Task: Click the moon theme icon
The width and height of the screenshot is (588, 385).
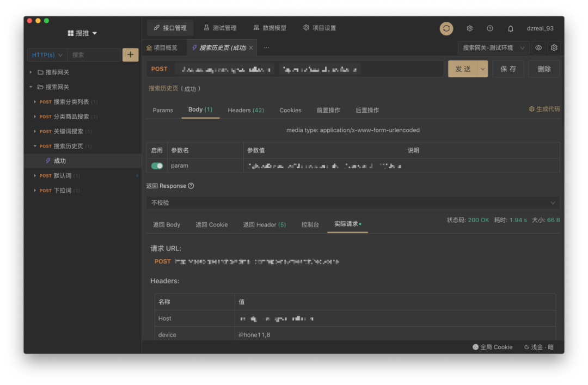Action: pyautogui.click(x=526, y=347)
